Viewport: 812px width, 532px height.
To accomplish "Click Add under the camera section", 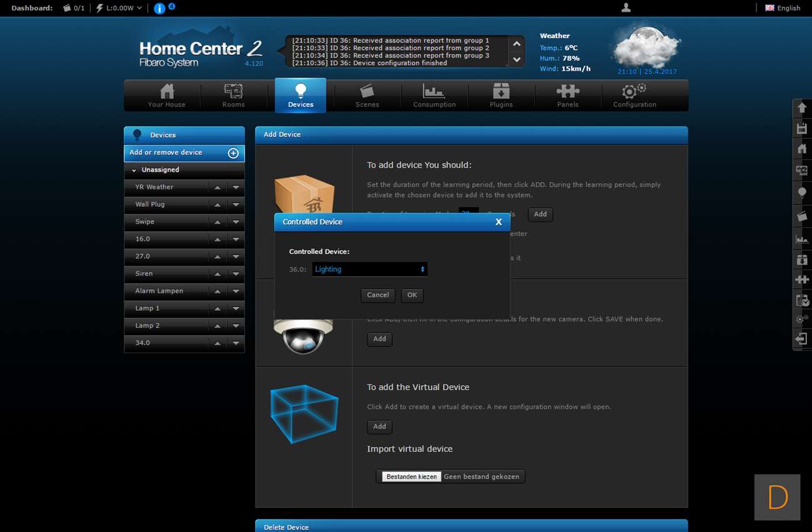I will click(380, 339).
